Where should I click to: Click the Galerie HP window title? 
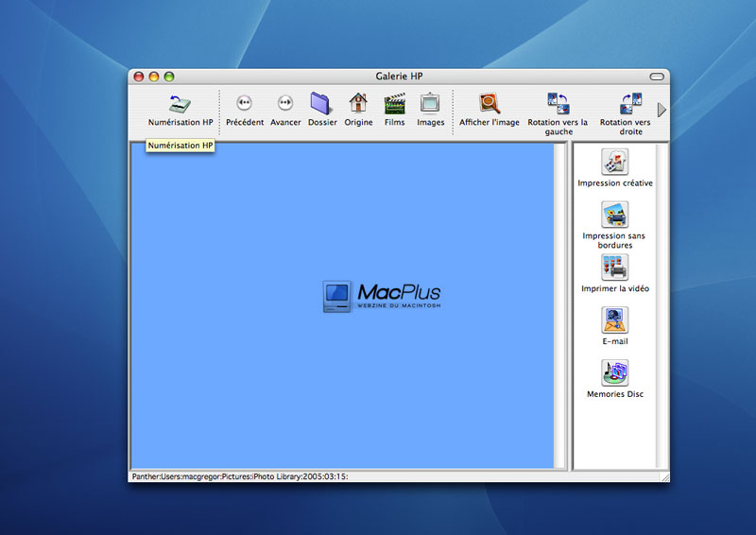pyautogui.click(x=399, y=77)
